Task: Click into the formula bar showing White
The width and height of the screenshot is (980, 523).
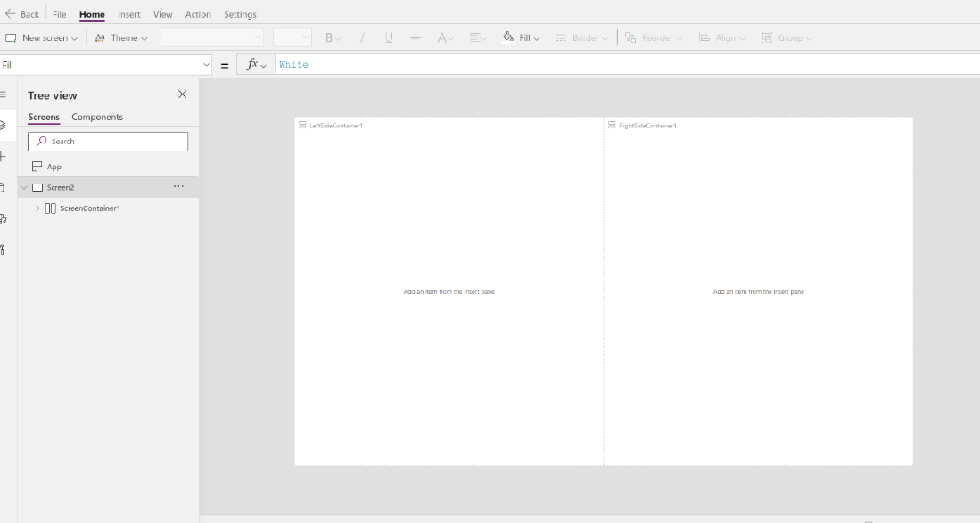Action: (x=627, y=65)
